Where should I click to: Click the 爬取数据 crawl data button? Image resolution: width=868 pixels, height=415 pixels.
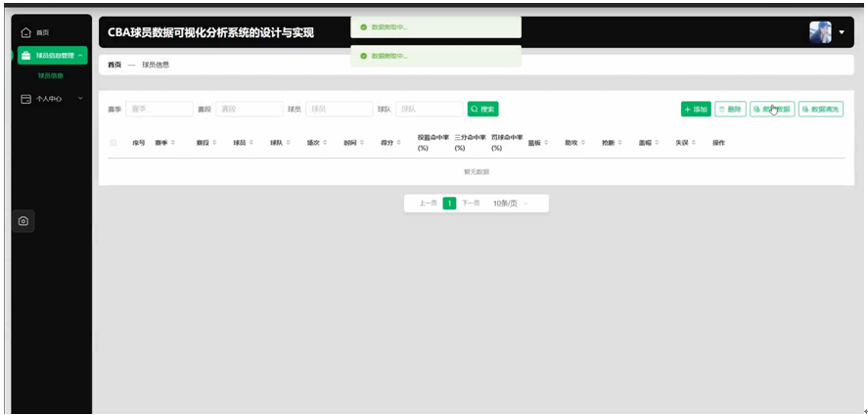coord(772,109)
